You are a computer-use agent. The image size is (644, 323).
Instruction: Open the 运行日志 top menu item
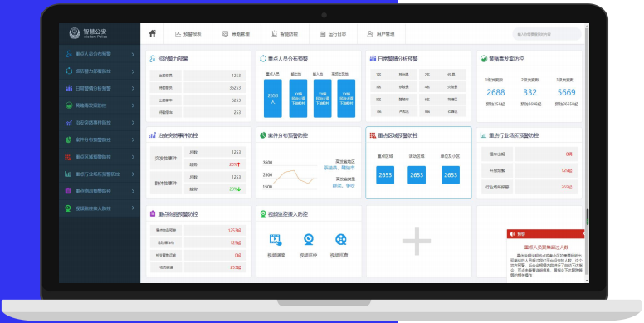pyautogui.click(x=333, y=34)
